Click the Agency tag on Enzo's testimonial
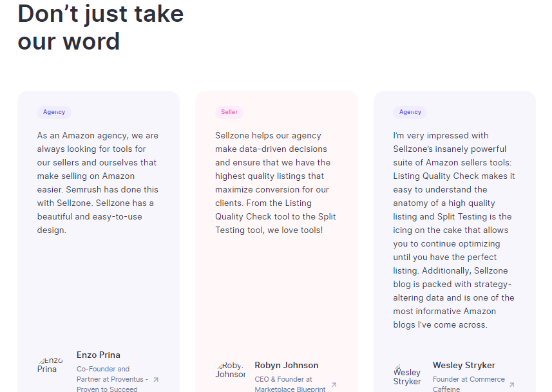This screenshot has height=392, width=552. [x=54, y=112]
